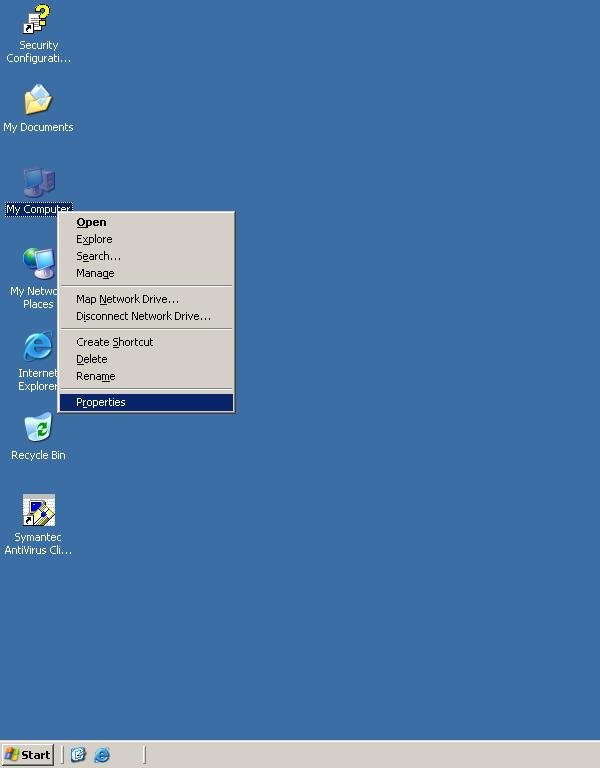600x768 pixels.
Task: Click the My Computer icon label
Action: click(38, 209)
